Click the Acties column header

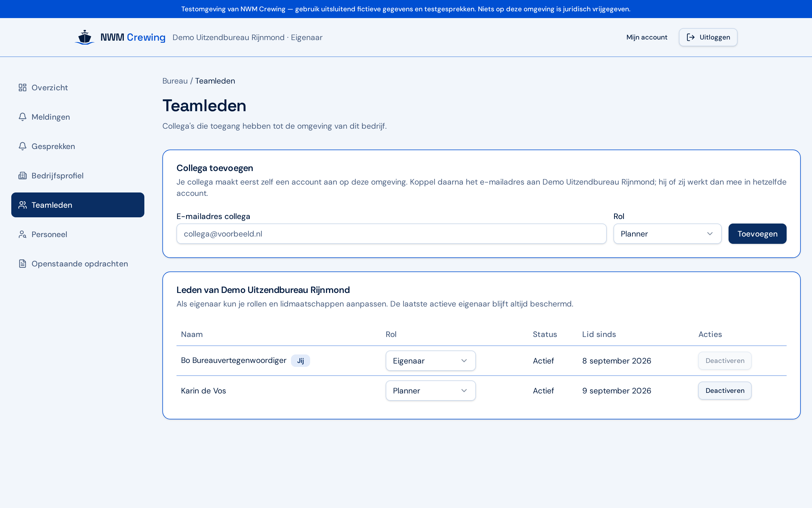[x=710, y=334]
